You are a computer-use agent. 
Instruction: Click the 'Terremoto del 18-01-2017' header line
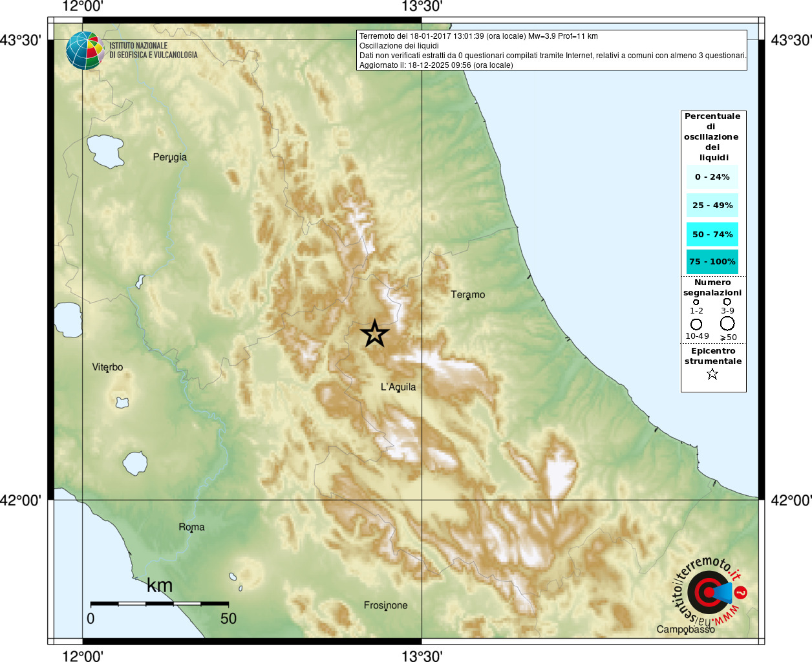click(478, 36)
